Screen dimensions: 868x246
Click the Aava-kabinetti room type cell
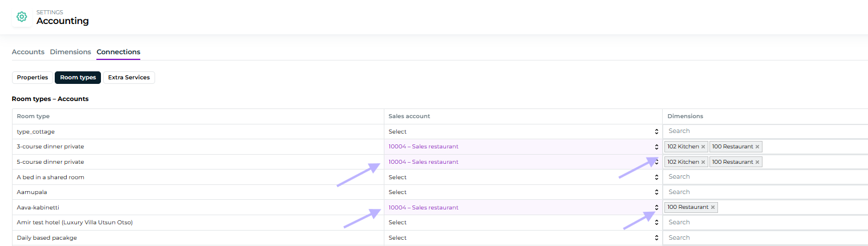point(198,207)
